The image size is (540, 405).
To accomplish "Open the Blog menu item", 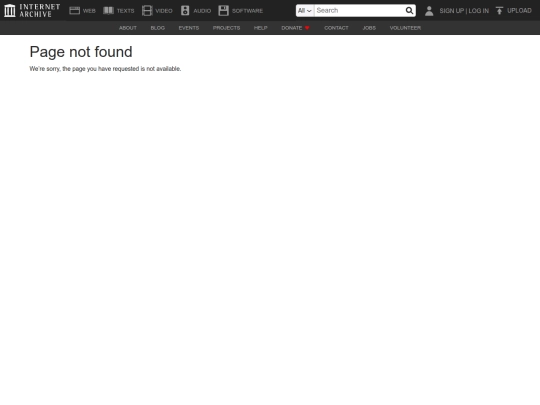I will (x=158, y=28).
